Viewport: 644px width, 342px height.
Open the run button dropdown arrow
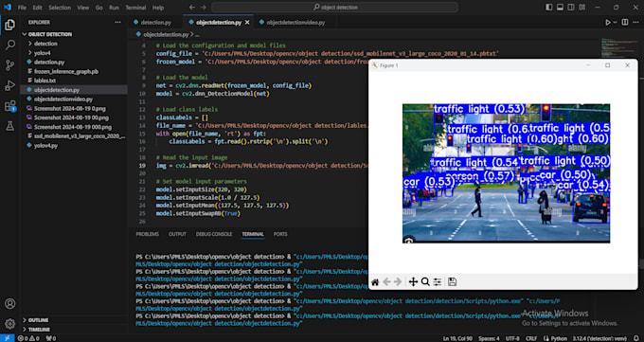coord(616,22)
